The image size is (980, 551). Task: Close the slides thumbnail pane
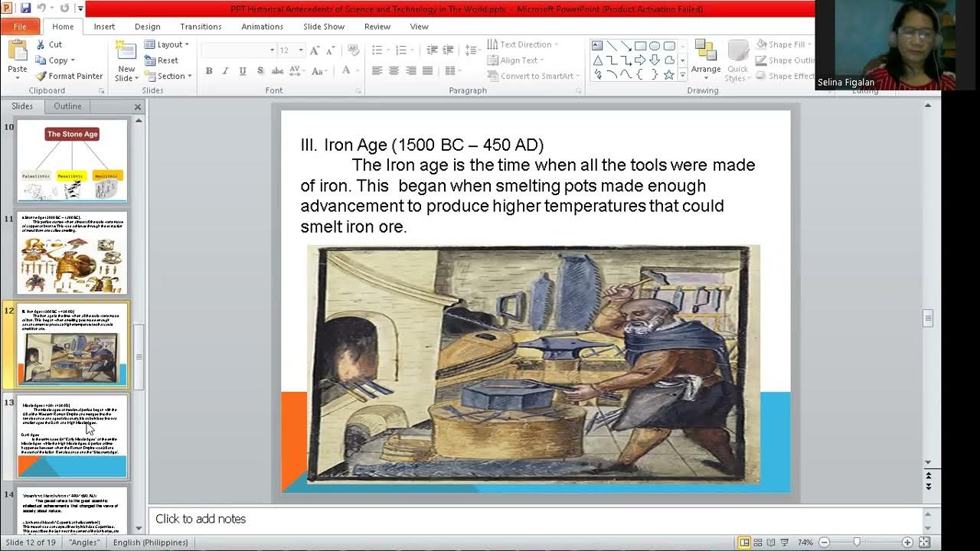(138, 106)
